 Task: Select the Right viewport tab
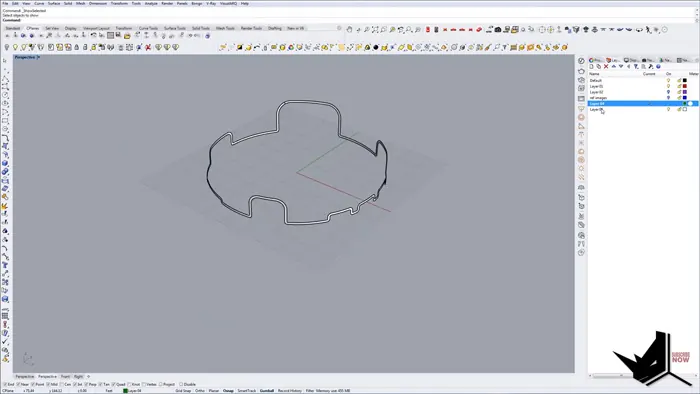point(78,377)
